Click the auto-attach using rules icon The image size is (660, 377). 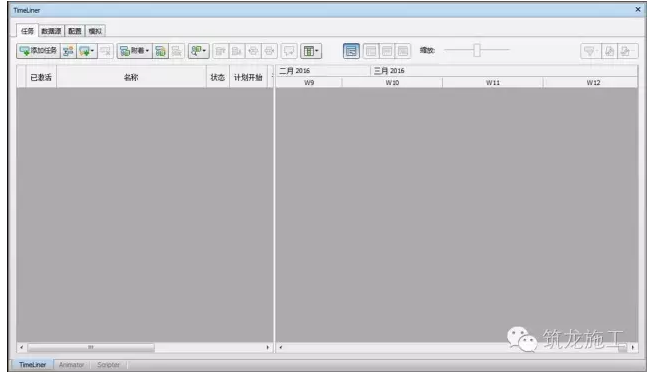pyautogui.click(x=160, y=51)
